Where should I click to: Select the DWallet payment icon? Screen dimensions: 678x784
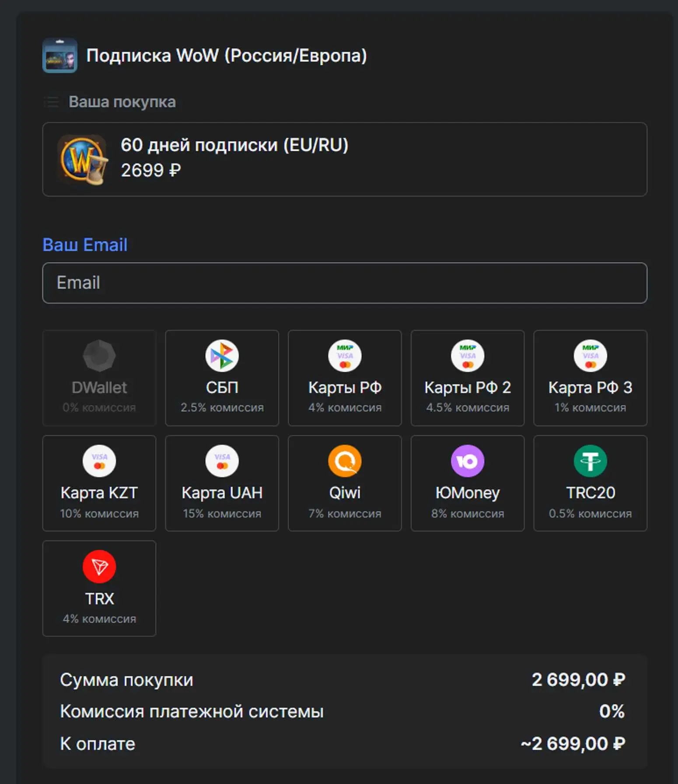99,356
